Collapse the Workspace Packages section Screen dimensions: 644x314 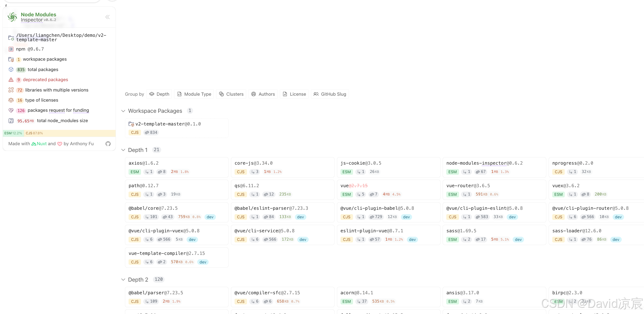tap(123, 111)
